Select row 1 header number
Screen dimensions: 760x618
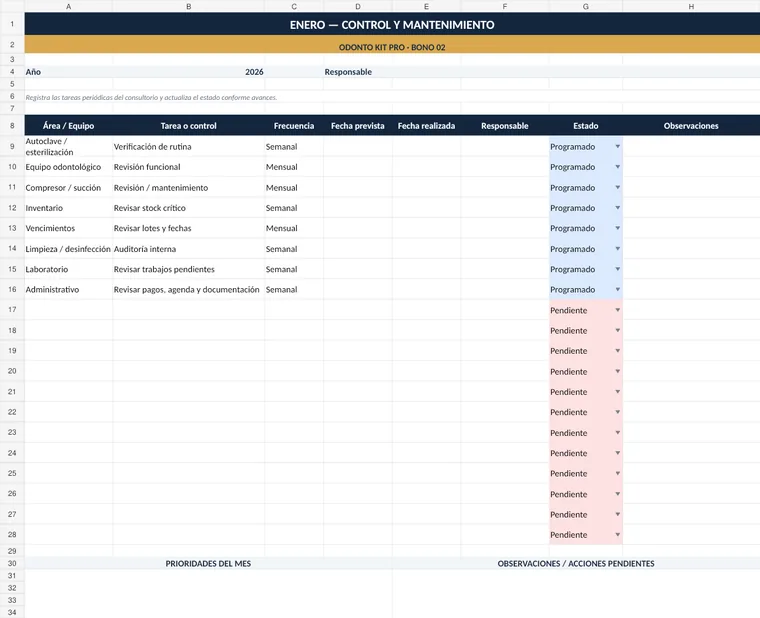click(12, 24)
